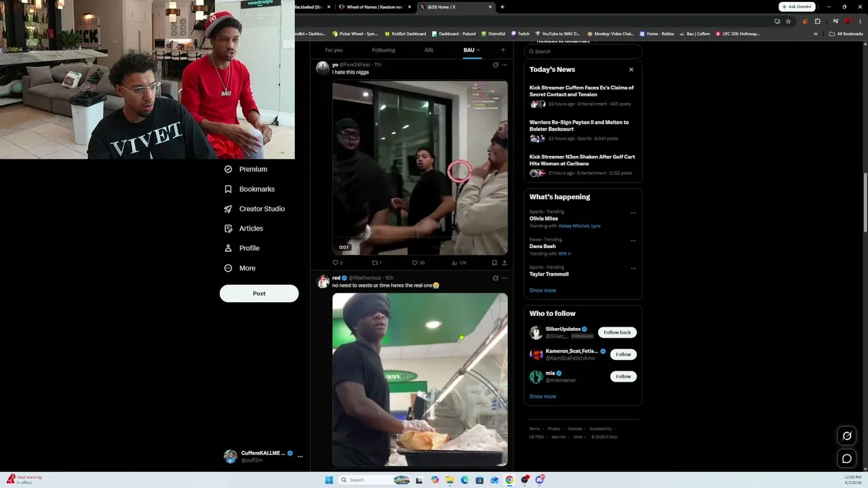The image size is (868, 488).
Task: Open Olivia Miles trending topic
Action: [544, 219]
